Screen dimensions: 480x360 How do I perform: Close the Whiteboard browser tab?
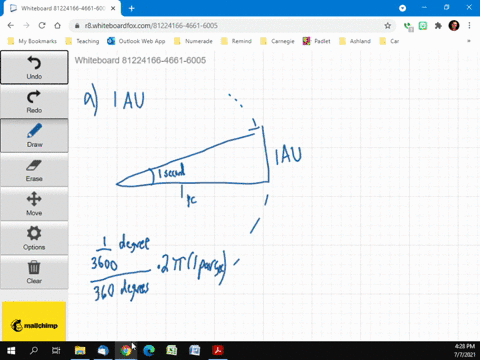113,8
